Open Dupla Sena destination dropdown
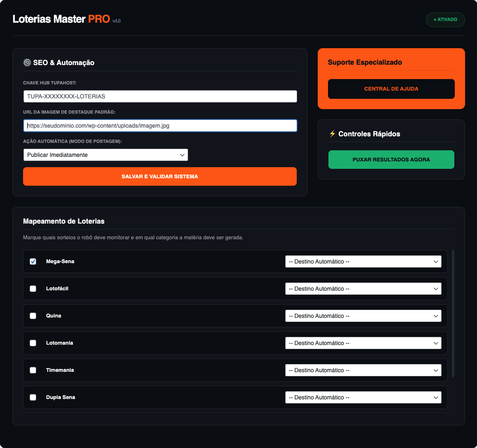The image size is (477, 448). [363, 397]
